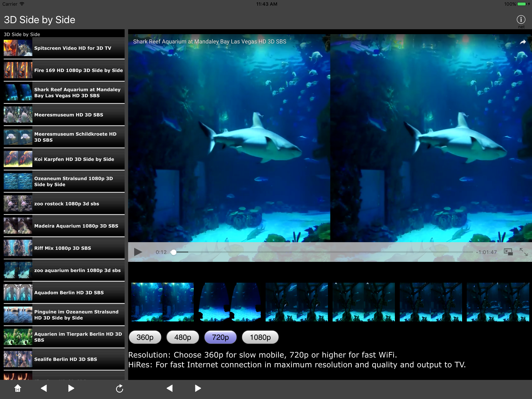The width and height of the screenshot is (532, 399).
Task: Click forward arrow left of refresh icon
Action: tap(71, 388)
